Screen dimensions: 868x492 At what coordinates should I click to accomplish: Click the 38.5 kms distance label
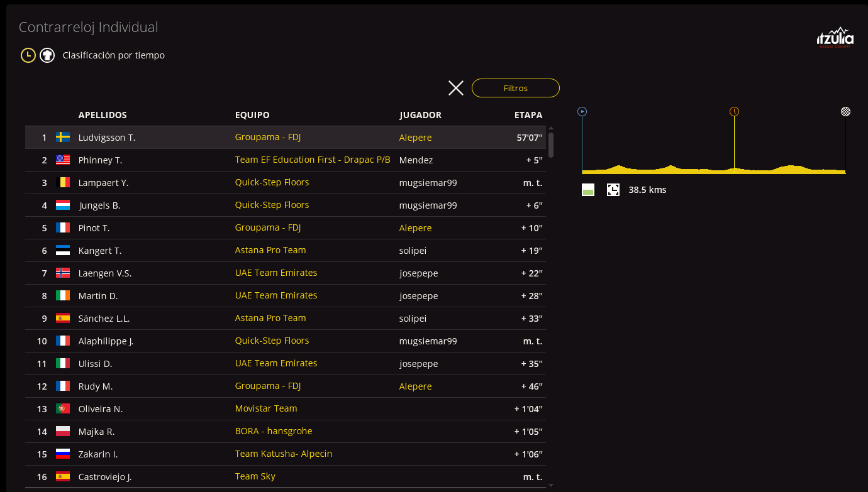click(x=648, y=190)
